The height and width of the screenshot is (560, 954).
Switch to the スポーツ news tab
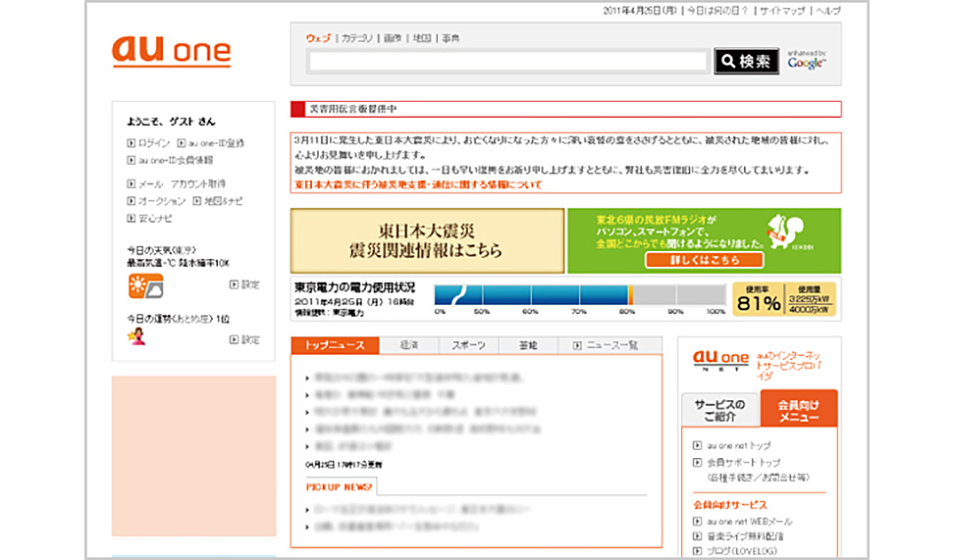pyautogui.click(x=468, y=345)
